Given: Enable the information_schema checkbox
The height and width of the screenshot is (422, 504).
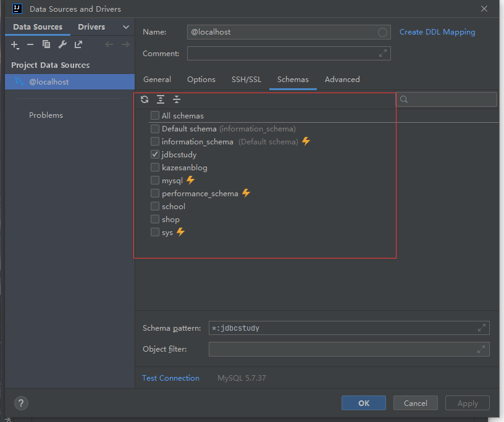Looking at the screenshot, I should click(x=155, y=141).
